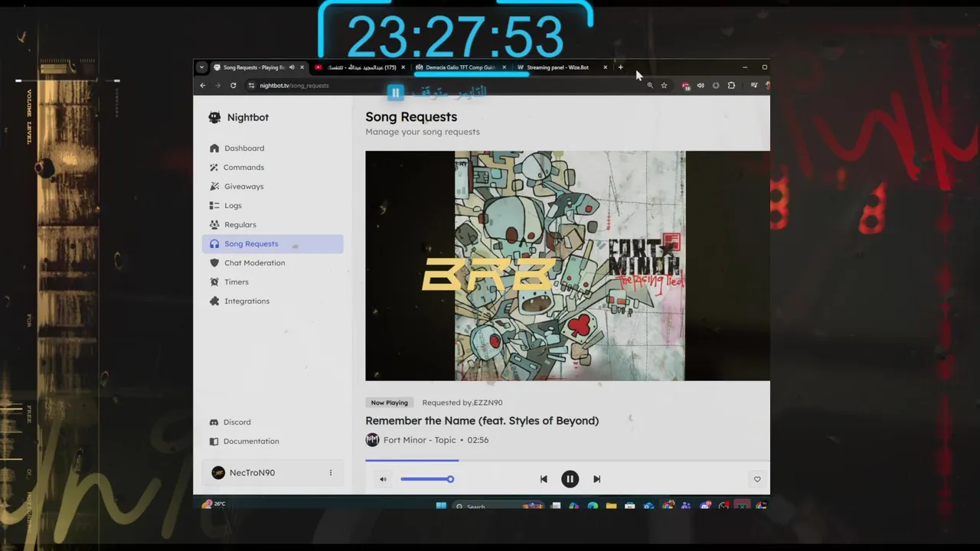The image size is (980, 551).
Task: Click the Fort Minor - Topic channel avatar
Action: tap(372, 440)
